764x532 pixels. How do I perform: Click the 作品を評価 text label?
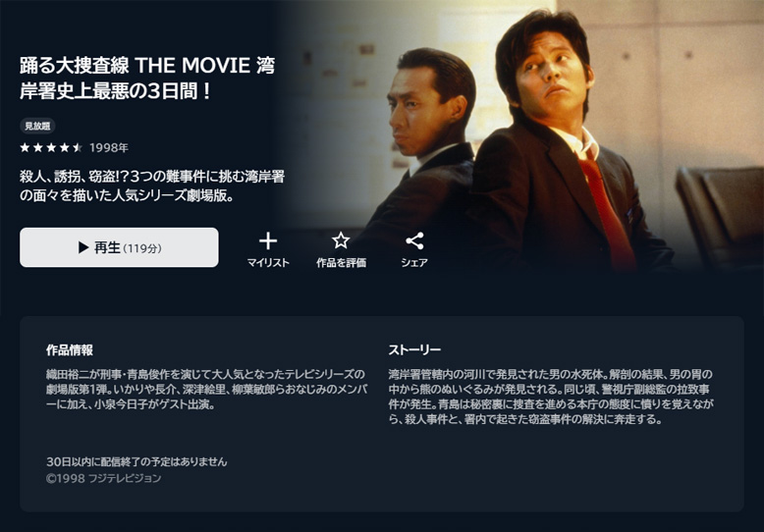(341, 263)
